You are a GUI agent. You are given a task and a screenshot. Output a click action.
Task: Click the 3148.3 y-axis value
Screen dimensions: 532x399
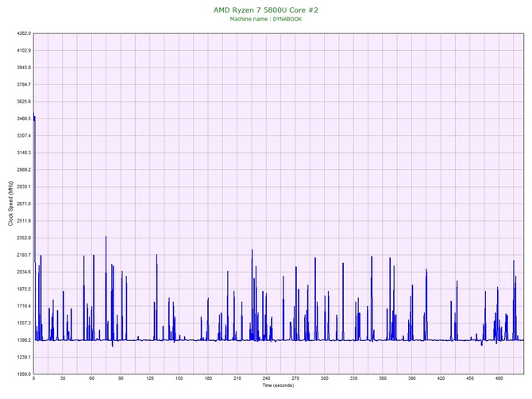(x=24, y=153)
